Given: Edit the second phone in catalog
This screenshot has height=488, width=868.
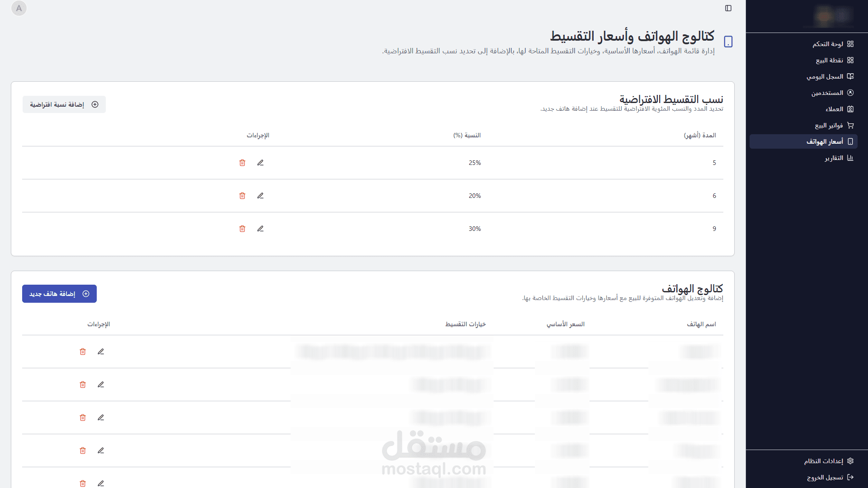Looking at the screenshot, I should (x=101, y=385).
